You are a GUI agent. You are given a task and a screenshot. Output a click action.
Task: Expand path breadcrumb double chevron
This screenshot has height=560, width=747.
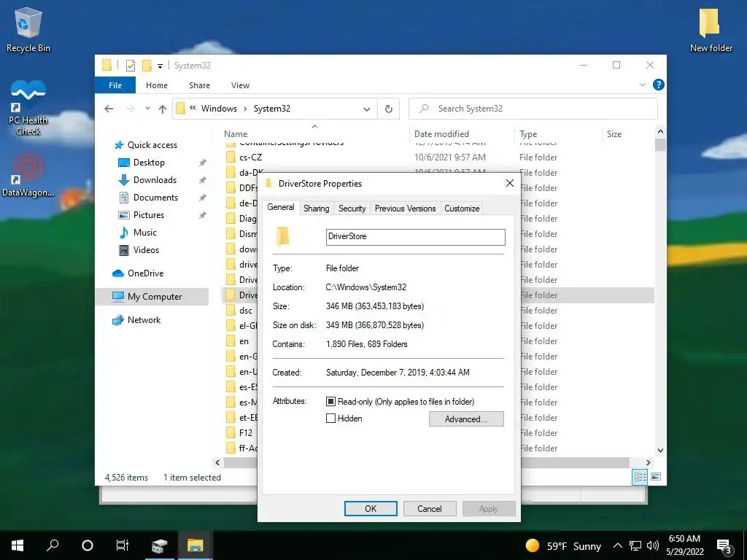coord(193,108)
